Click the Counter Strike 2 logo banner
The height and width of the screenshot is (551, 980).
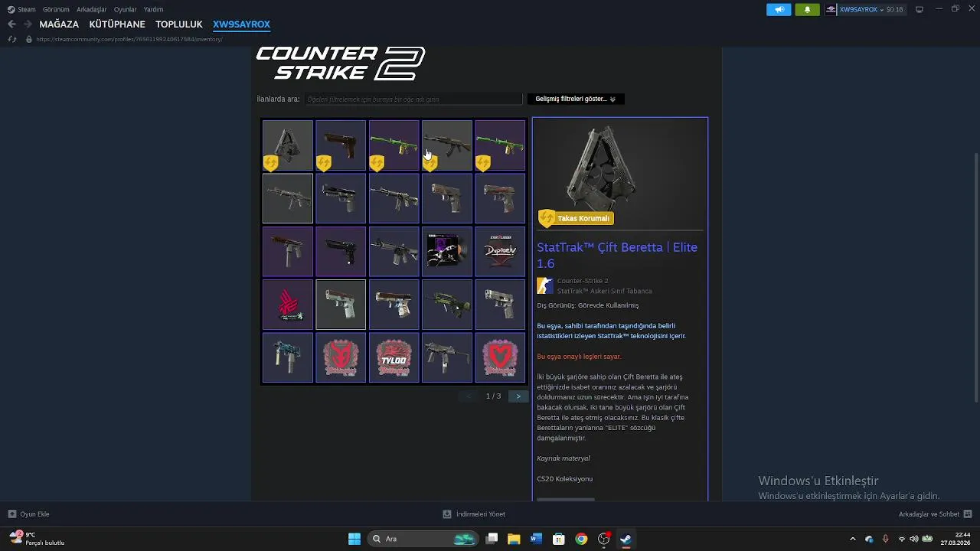[x=340, y=64]
